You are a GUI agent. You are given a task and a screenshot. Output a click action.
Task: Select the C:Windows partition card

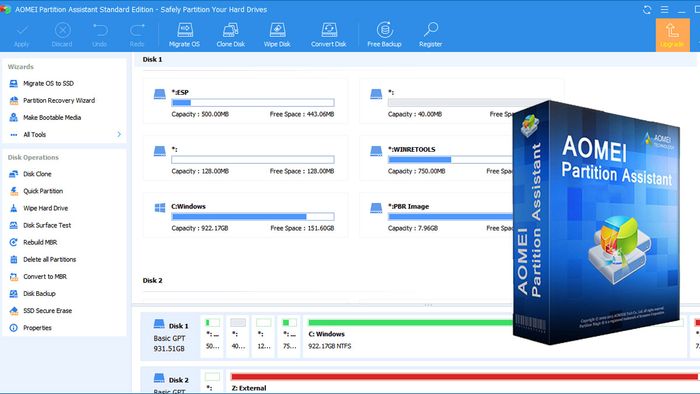(x=246, y=215)
